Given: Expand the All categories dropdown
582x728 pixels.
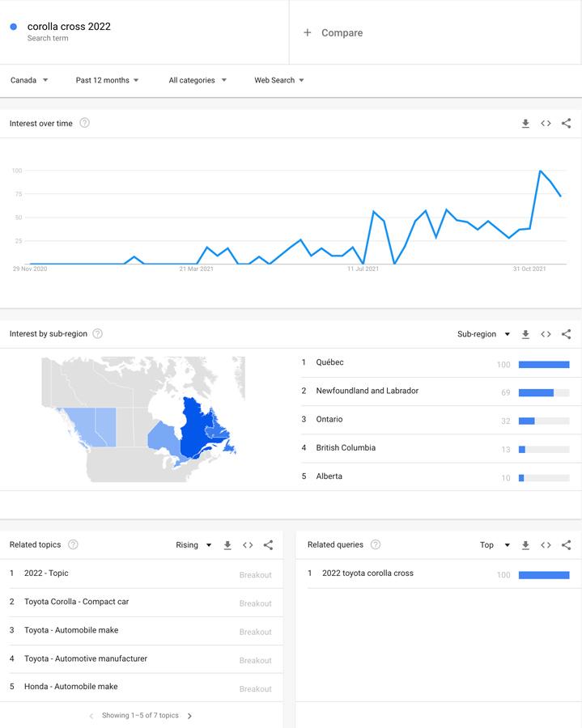Looking at the screenshot, I should coord(198,80).
